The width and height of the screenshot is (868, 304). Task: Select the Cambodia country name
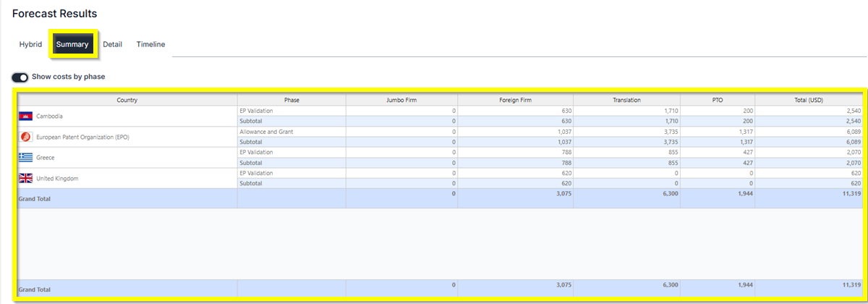[49, 117]
